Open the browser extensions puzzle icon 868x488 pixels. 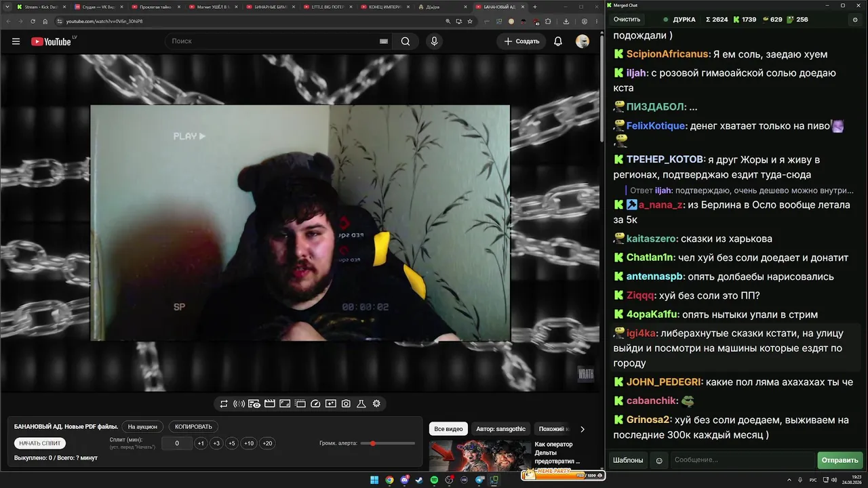pyautogui.click(x=549, y=21)
